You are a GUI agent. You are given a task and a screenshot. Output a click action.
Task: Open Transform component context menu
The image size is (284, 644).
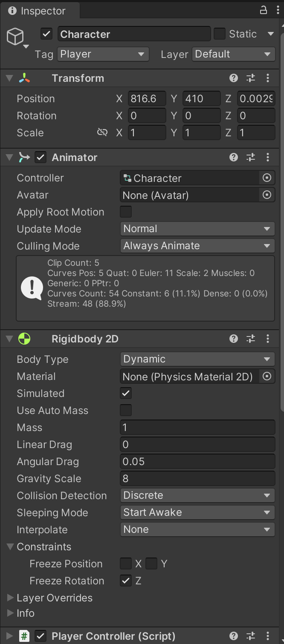(268, 78)
